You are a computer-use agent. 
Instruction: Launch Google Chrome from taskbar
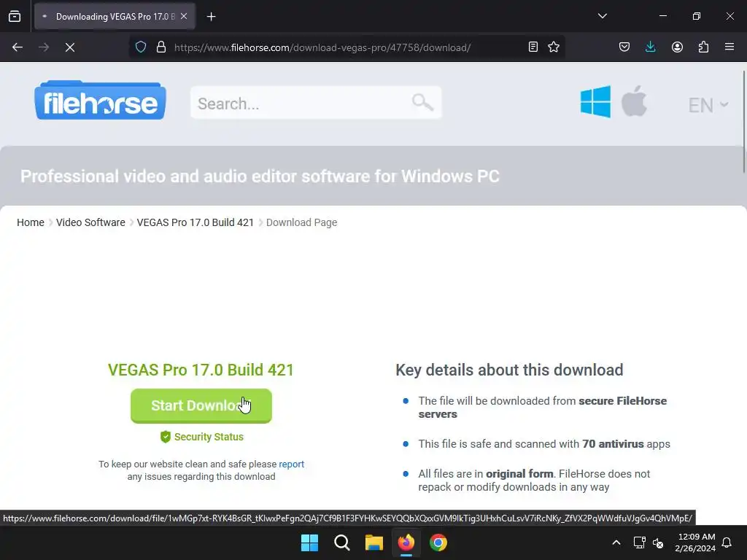(438, 542)
